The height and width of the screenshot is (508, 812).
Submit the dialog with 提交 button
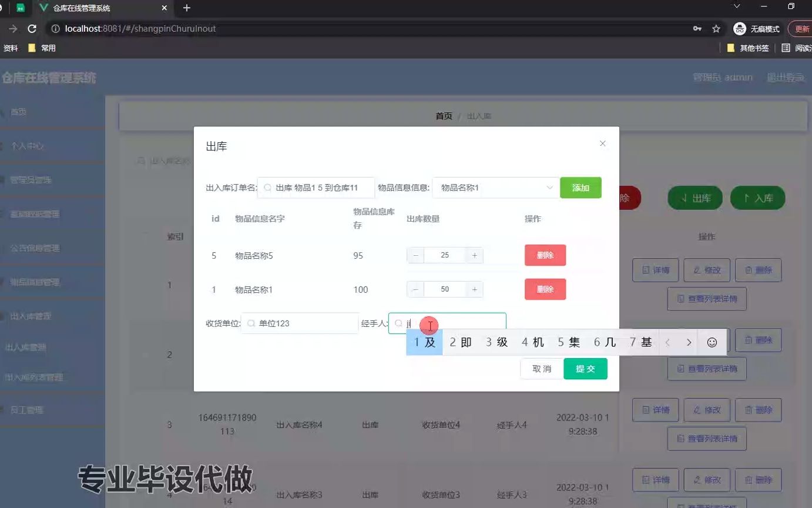coord(585,369)
